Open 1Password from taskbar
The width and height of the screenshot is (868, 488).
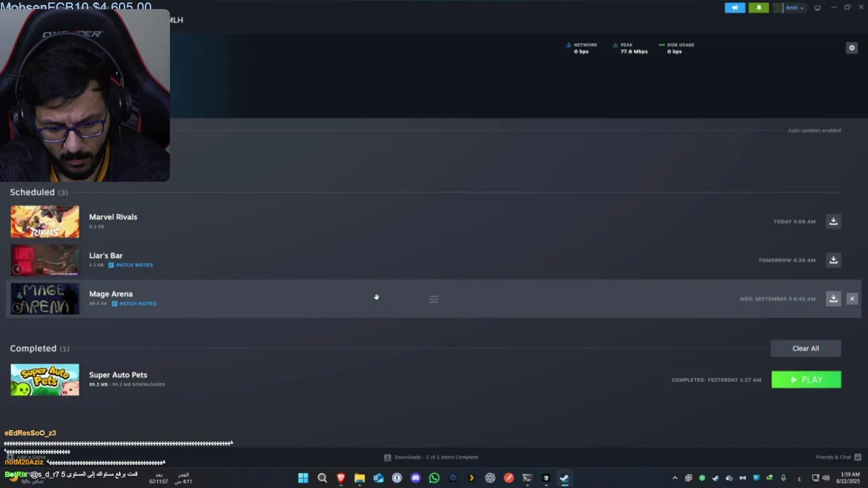click(x=397, y=478)
